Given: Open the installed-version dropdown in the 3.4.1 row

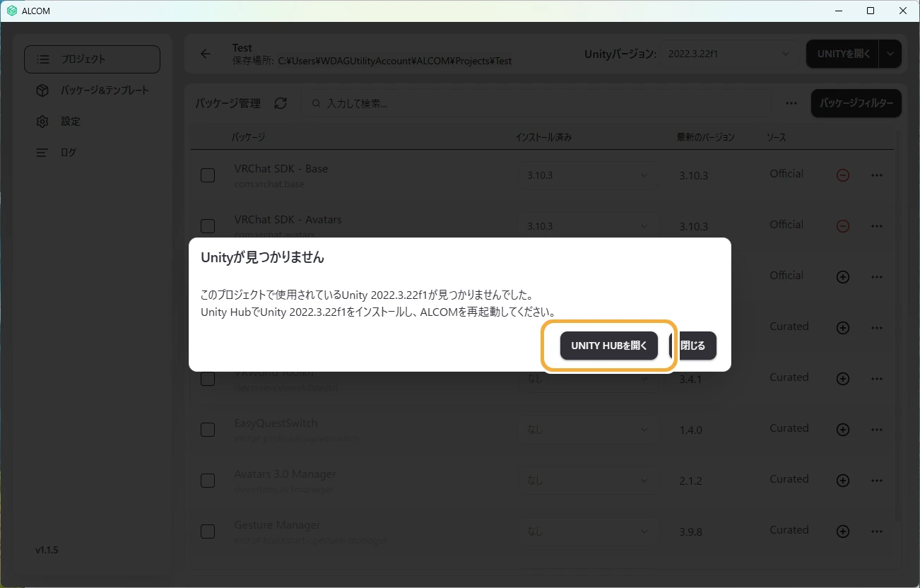Looking at the screenshot, I should click(x=587, y=380).
